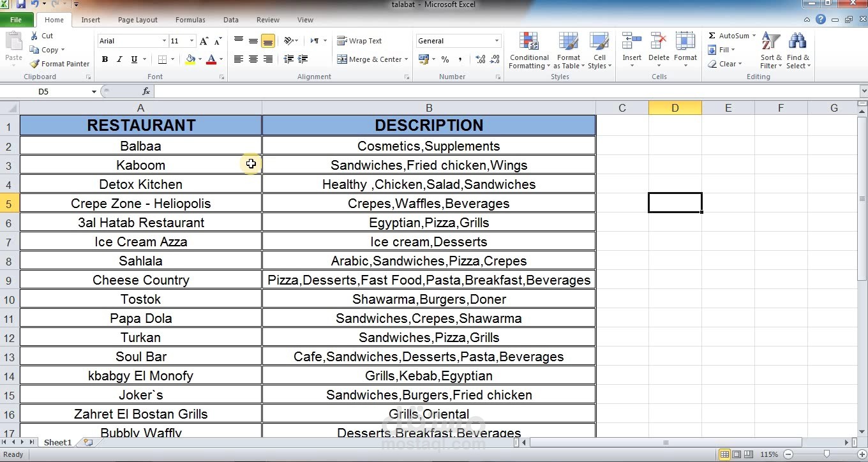Open Cell Styles gallery
Screen dimensions: 868x462
tap(599, 50)
